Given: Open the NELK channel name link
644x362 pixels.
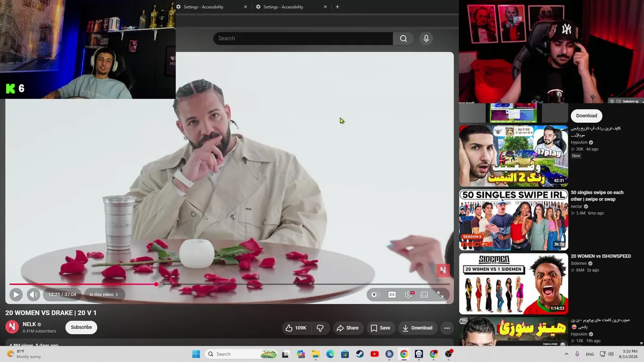Looking at the screenshot, I should coord(29,324).
